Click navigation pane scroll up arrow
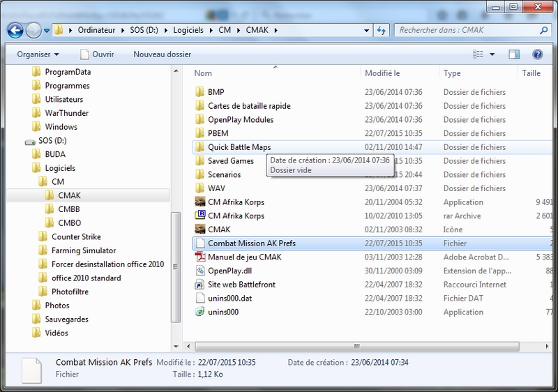This screenshot has height=392, width=558. point(176,71)
